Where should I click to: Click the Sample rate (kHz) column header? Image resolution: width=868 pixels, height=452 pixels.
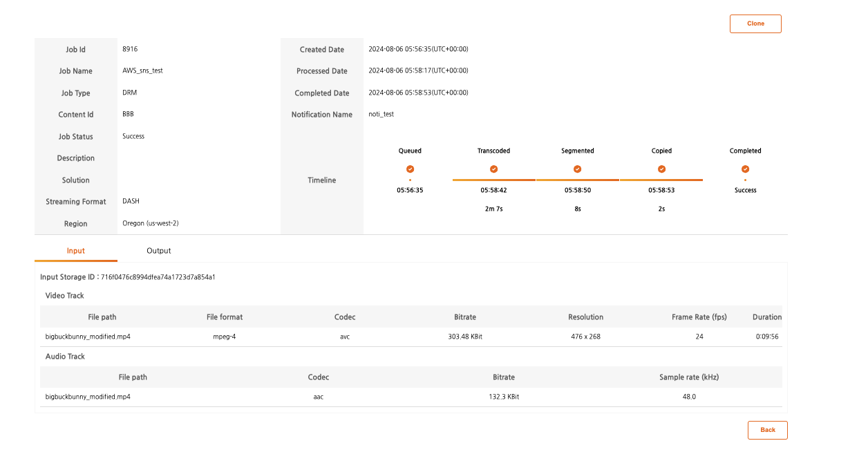pyautogui.click(x=689, y=377)
